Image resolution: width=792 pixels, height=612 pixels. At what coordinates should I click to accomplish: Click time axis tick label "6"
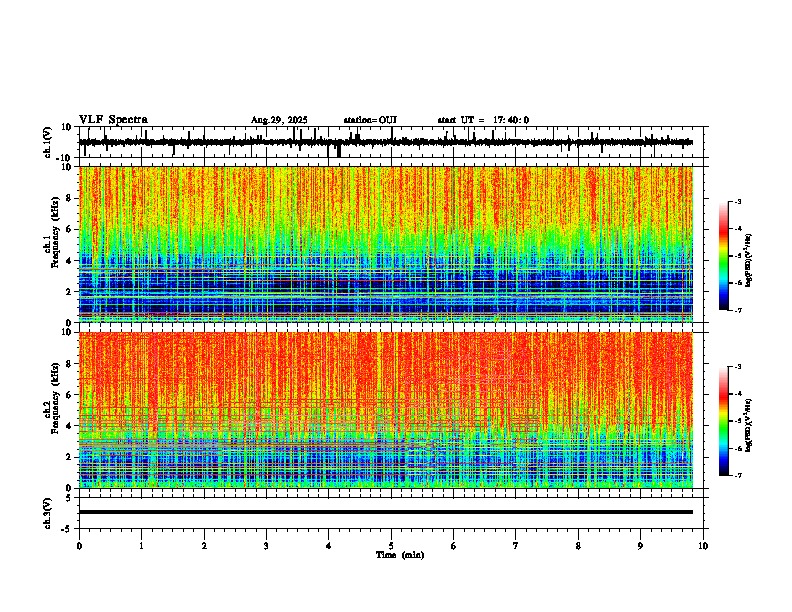(454, 546)
